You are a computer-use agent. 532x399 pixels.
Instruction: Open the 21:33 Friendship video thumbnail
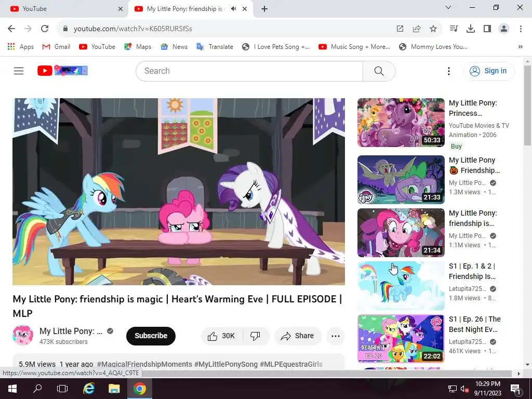click(x=401, y=179)
